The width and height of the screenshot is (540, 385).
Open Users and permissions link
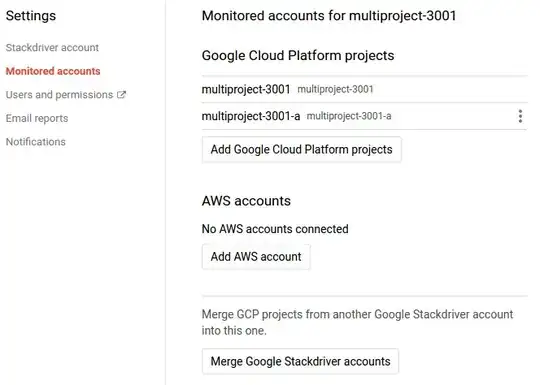coord(60,95)
